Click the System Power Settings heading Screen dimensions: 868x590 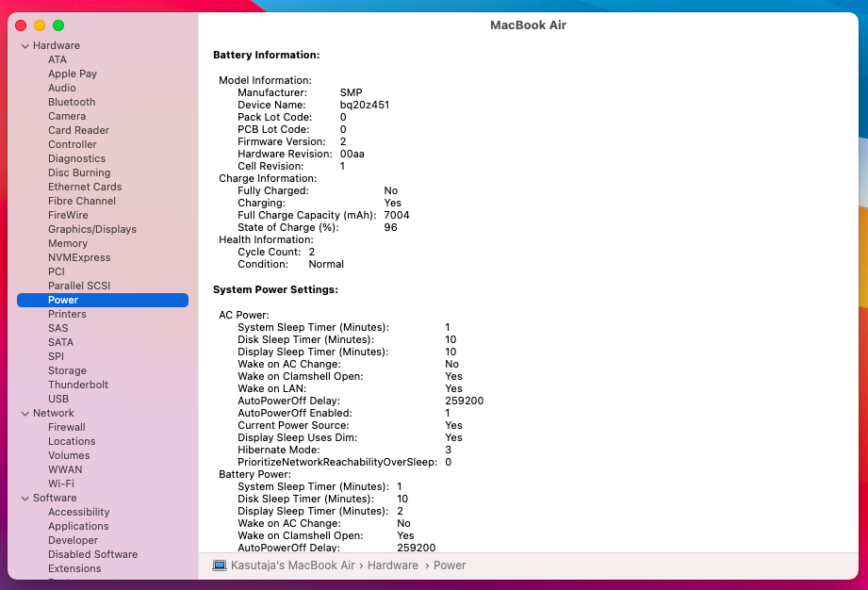point(275,289)
